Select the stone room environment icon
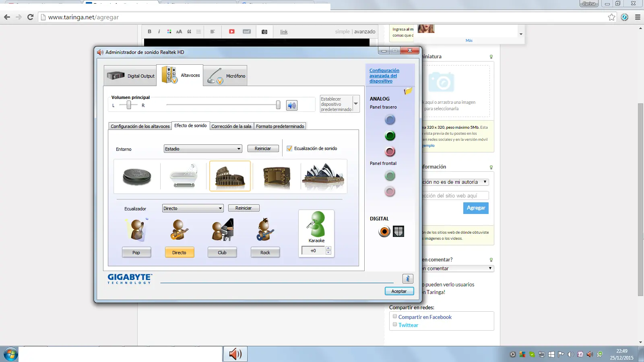Screen dimensions: 644x362 tap(137, 176)
